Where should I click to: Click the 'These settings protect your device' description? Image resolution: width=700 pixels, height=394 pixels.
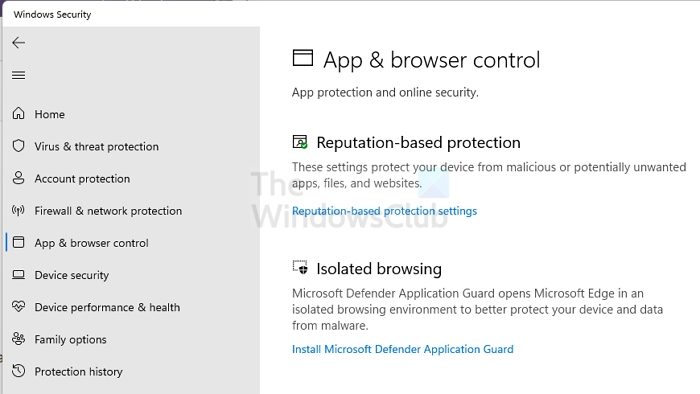pos(489,175)
